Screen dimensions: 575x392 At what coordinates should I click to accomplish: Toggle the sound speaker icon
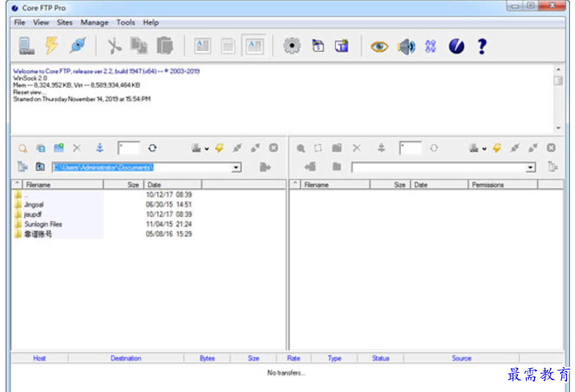(406, 47)
